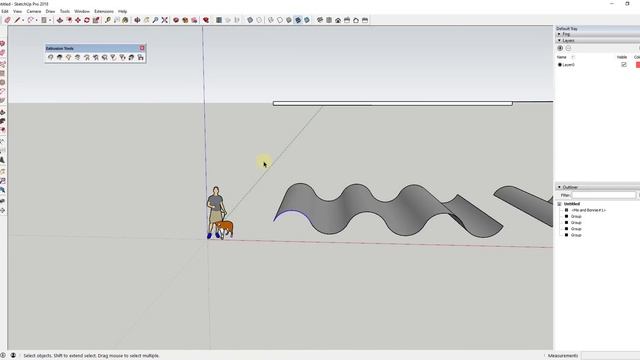Set Layer0 as active layer radio

point(560,64)
